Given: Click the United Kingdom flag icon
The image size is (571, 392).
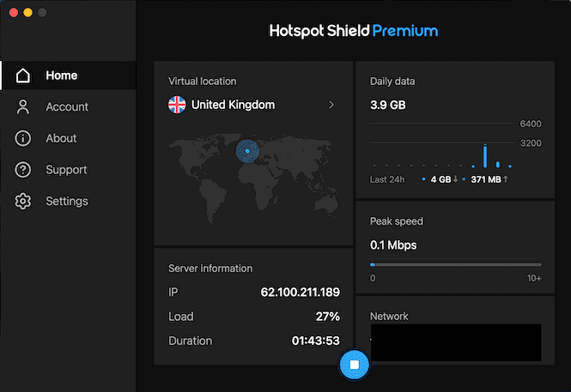Looking at the screenshot, I should click(177, 105).
